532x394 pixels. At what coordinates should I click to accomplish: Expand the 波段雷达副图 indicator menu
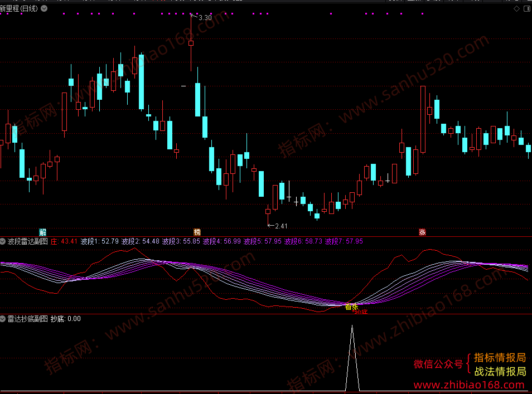(x=3, y=241)
